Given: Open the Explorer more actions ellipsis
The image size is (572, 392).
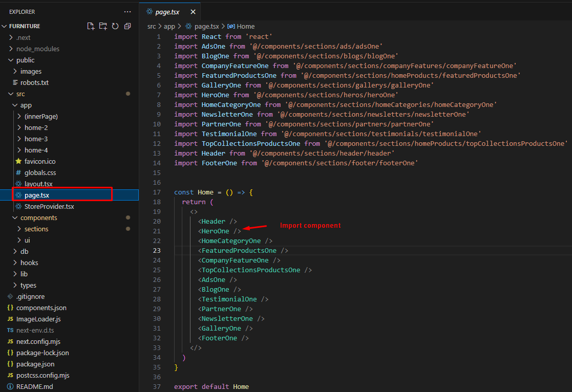Looking at the screenshot, I should [128, 11].
